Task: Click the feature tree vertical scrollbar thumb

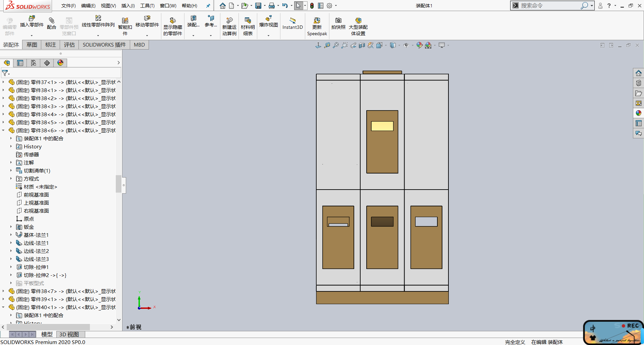Action: point(118,184)
